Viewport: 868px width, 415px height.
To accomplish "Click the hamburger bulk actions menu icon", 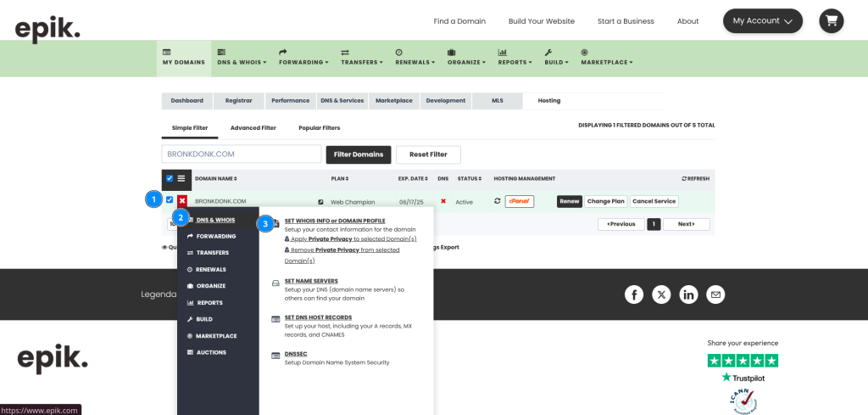I will click(x=181, y=178).
